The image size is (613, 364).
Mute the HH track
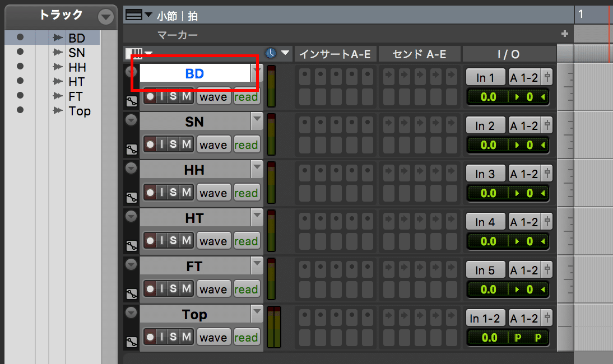click(x=187, y=193)
